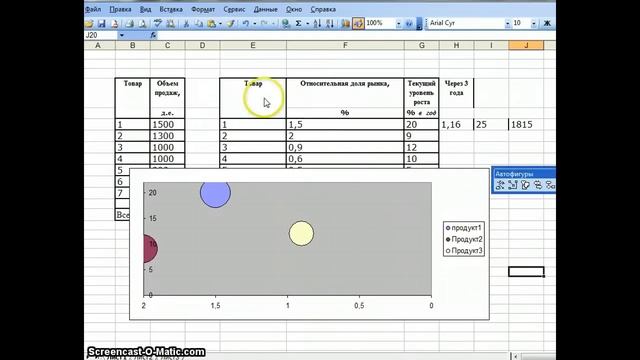Click cell containing 1815
Screen dimensions: 640x360
click(526, 124)
